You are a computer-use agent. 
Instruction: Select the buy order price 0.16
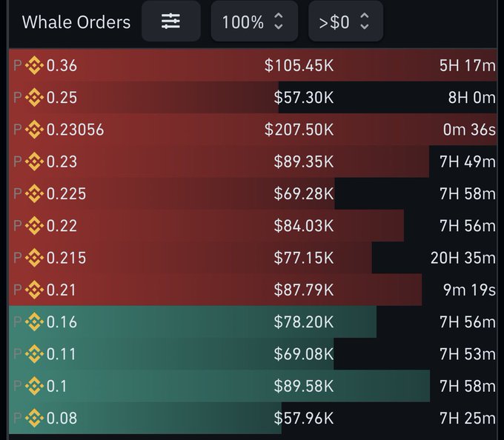pyautogui.click(x=62, y=322)
